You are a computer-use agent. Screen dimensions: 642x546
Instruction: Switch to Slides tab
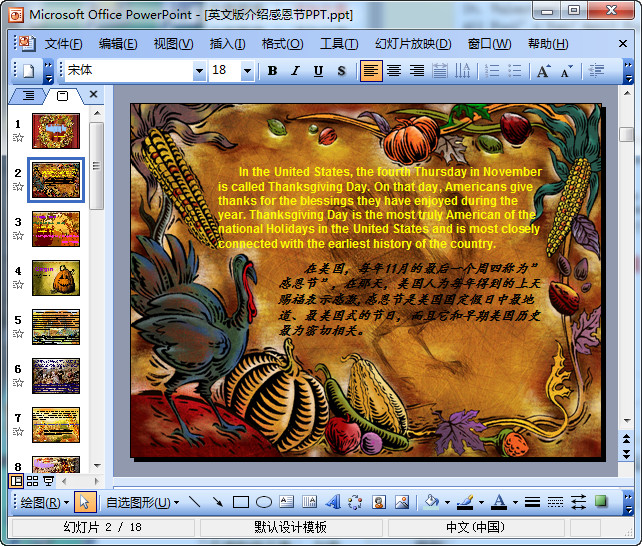(x=62, y=96)
